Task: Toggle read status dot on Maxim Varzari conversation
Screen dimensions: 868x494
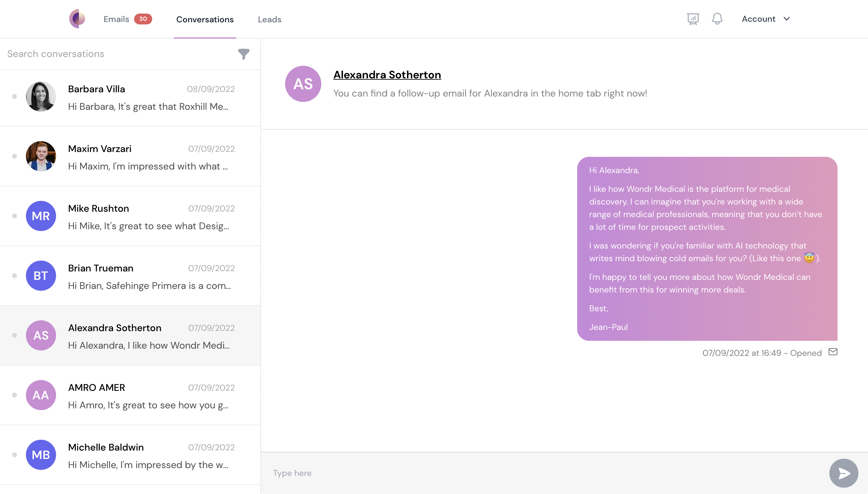Action: pos(14,156)
